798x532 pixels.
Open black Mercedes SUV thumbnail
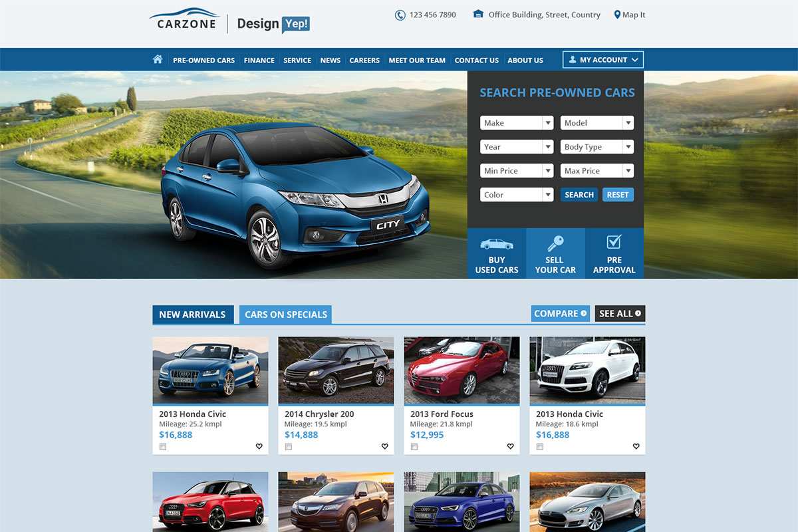click(336, 370)
